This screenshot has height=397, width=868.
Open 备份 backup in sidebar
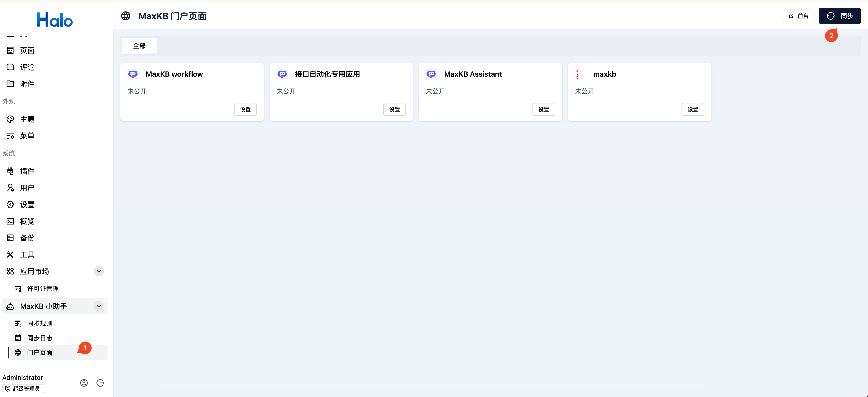(27, 238)
